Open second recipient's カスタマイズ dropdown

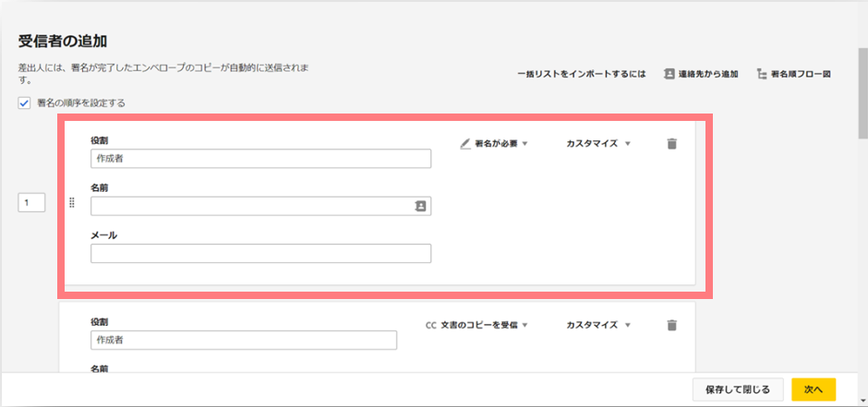(598, 325)
